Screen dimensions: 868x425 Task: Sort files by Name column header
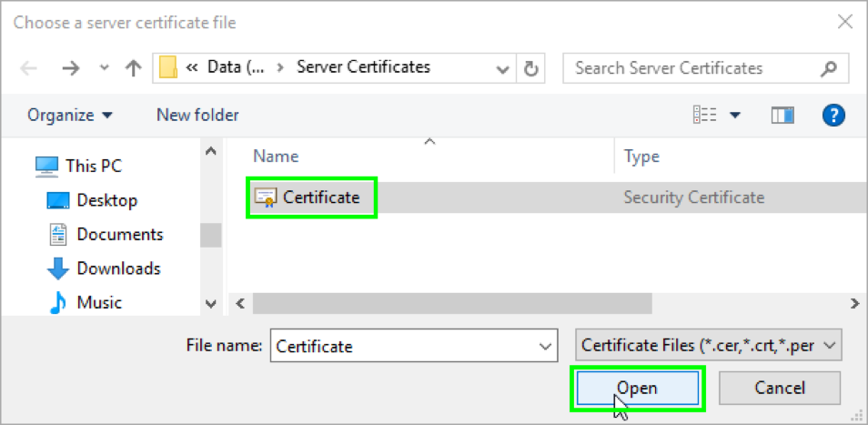pyautogui.click(x=276, y=157)
